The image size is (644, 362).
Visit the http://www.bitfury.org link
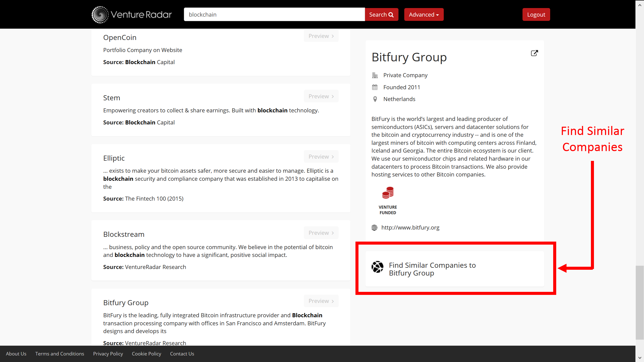click(x=410, y=227)
